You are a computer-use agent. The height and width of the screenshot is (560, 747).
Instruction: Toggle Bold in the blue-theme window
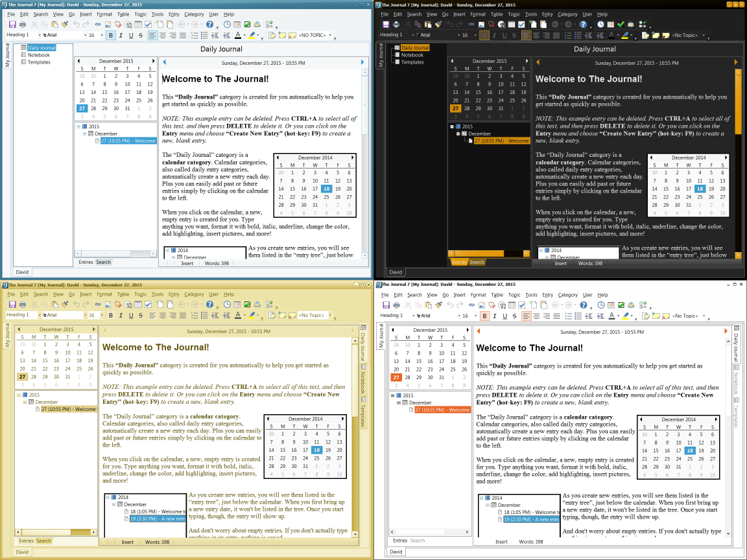click(110, 35)
